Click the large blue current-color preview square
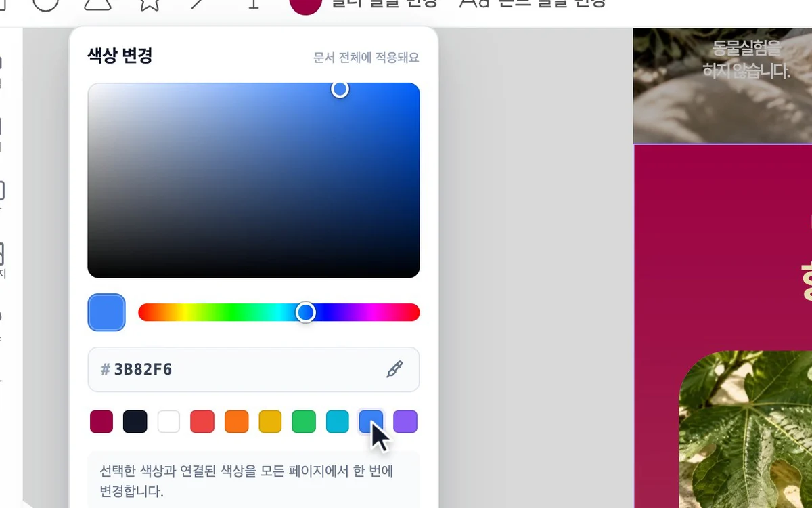Screen dimensions: 812x508 tap(106, 312)
